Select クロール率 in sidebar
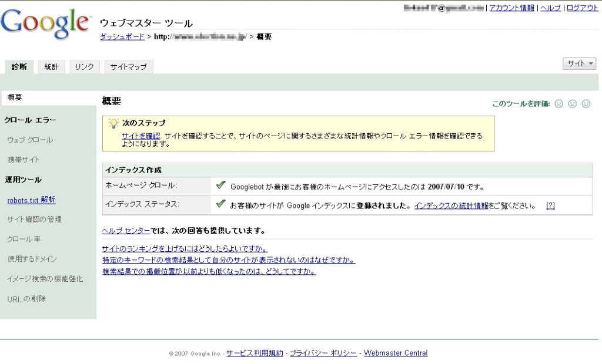 coord(24,239)
